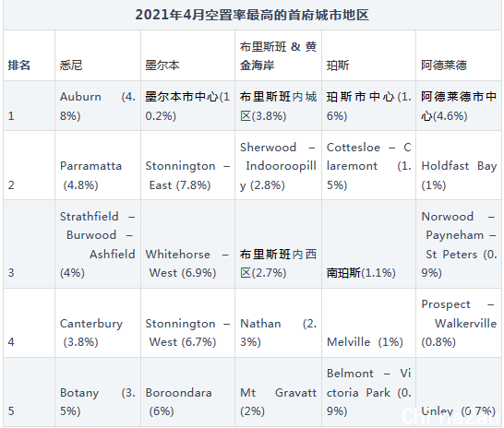Click rank number 5 in 排名 column
The height and width of the screenshot is (428, 504).
point(11,411)
